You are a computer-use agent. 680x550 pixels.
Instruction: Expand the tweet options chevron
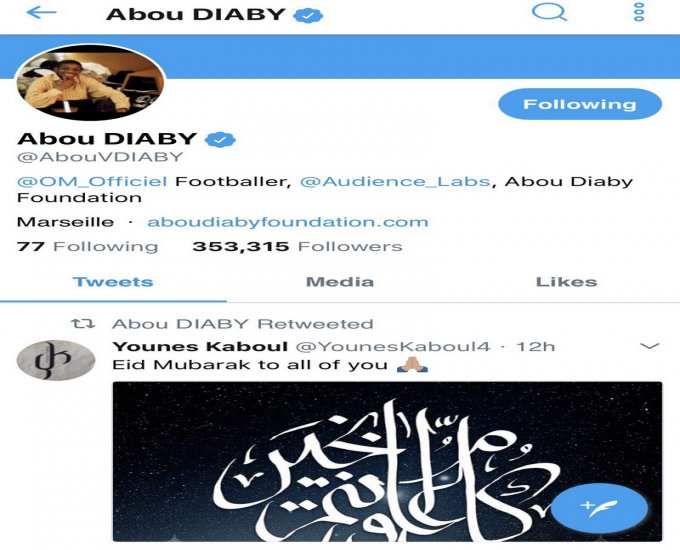click(x=650, y=346)
